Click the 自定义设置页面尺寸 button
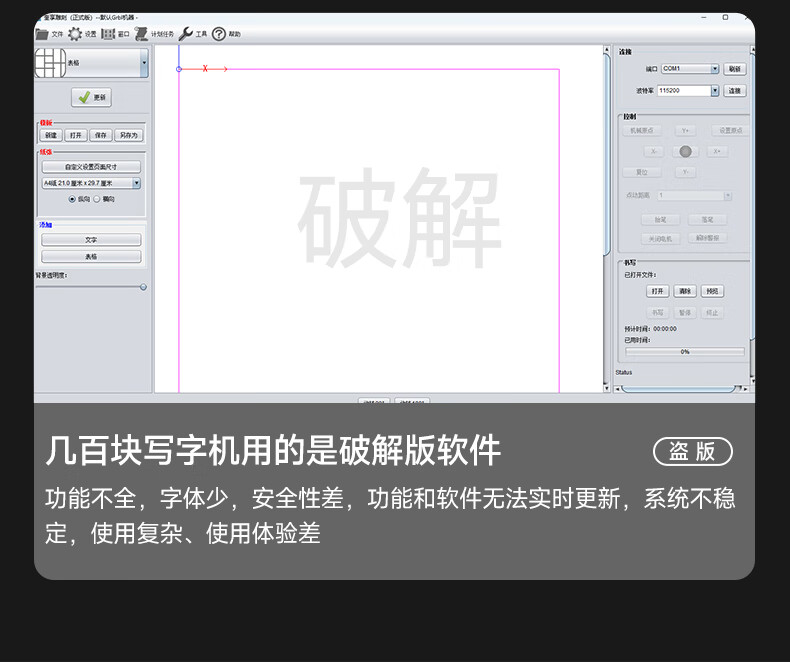 coord(91,167)
